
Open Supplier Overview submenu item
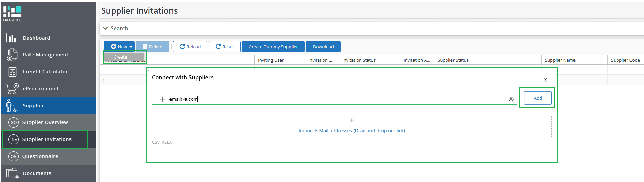point(49,122)
